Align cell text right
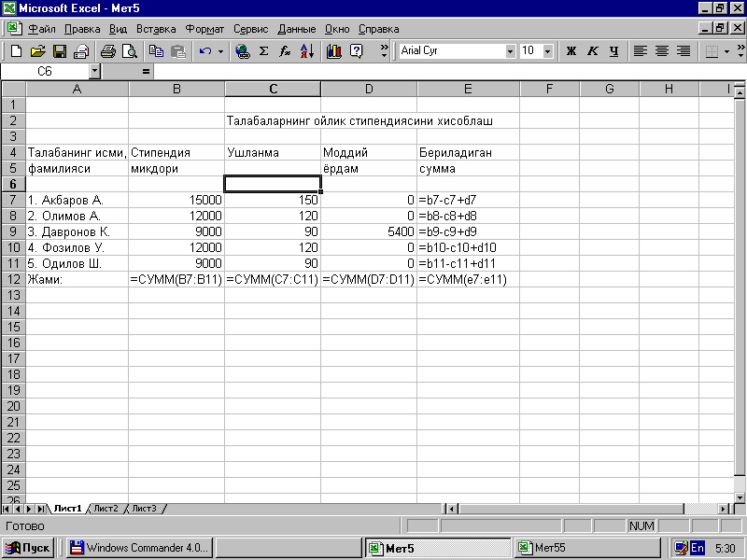Screen dimensions: 747x560 click(684, 51)
